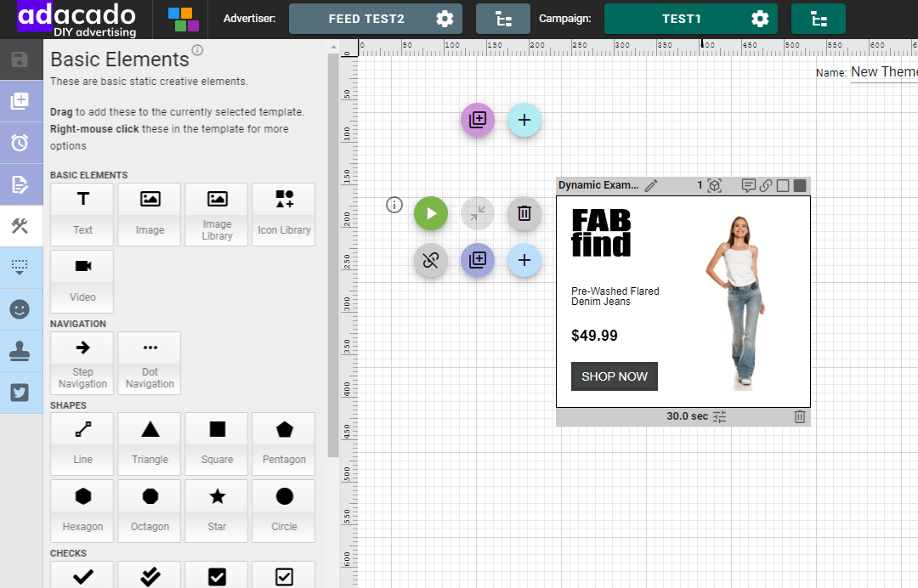Image resolution: width=918 pixels, height=588 pixels.
Task: Click the FEED TEST2 advertiser button
Action: tap(376, 20)
